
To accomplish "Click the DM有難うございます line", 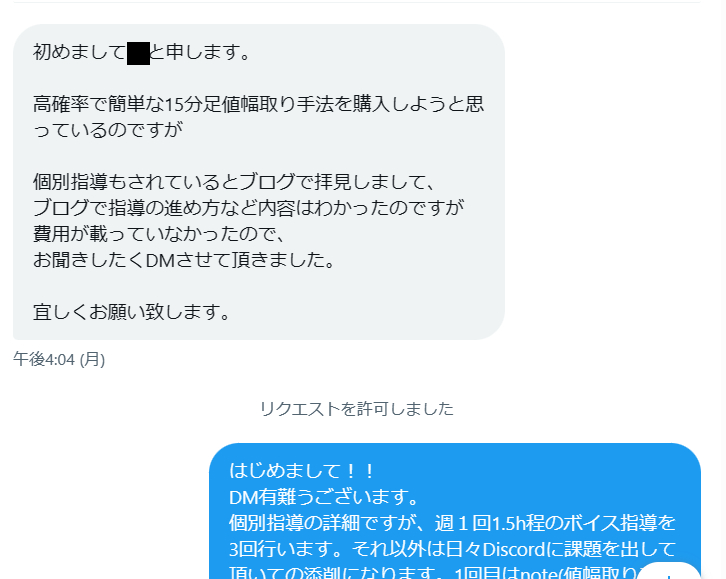I will (324, 498).
